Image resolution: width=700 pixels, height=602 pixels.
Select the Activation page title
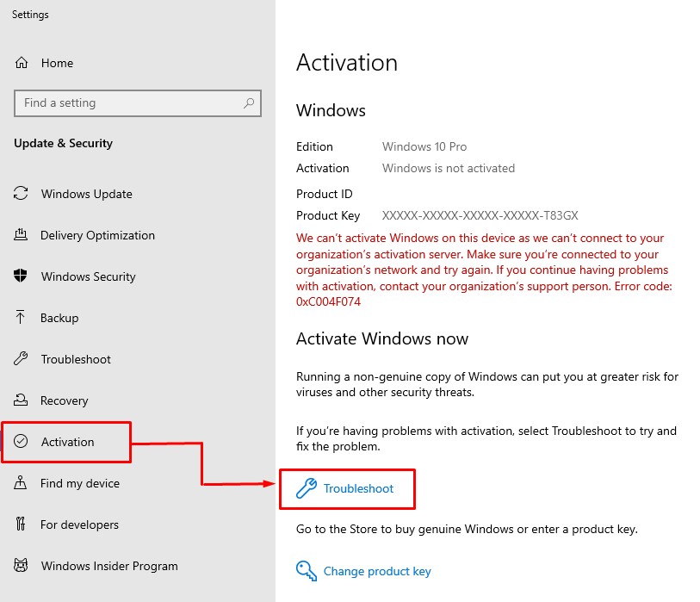coord(347,63)
